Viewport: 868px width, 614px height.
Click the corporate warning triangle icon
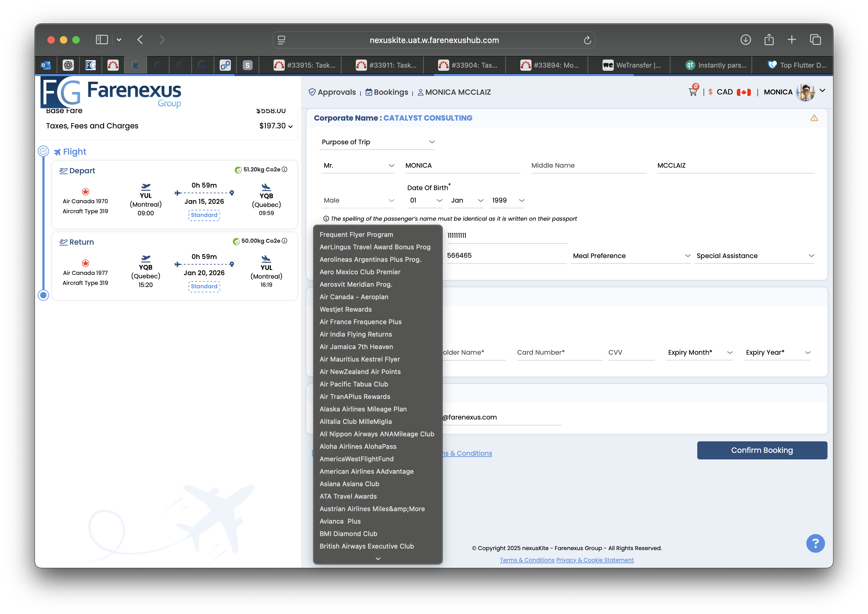814,118
